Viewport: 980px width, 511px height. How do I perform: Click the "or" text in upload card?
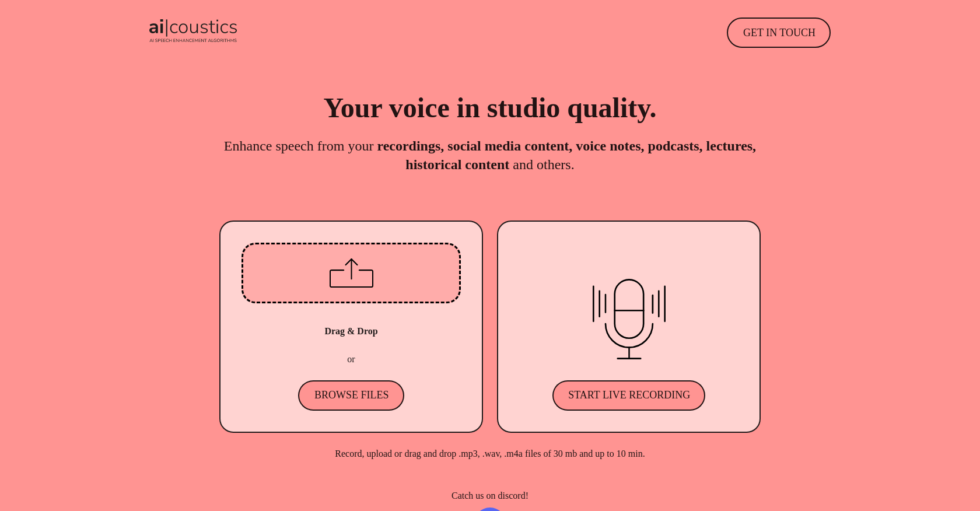pyautogui.click(x=351, y=359)
